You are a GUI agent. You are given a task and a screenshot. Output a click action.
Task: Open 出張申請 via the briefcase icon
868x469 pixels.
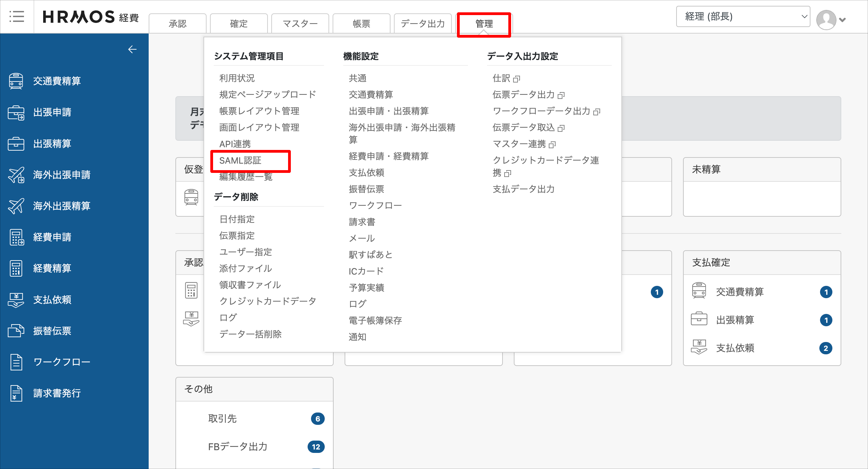coord(16,112)
